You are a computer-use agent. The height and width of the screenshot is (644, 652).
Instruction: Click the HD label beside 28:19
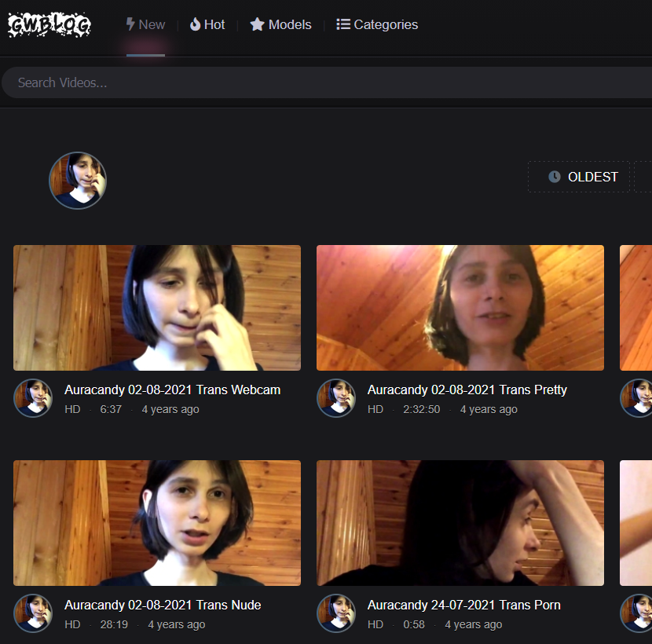click(72, 624)
